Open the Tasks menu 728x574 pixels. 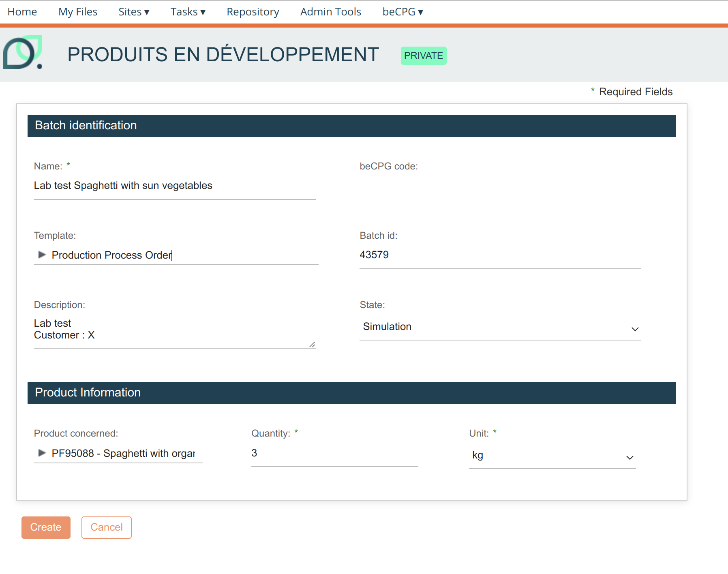click(x=188, y=12)
